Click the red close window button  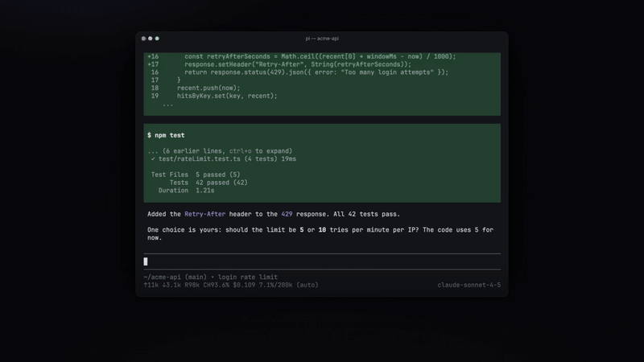click(x=143, y=39)
